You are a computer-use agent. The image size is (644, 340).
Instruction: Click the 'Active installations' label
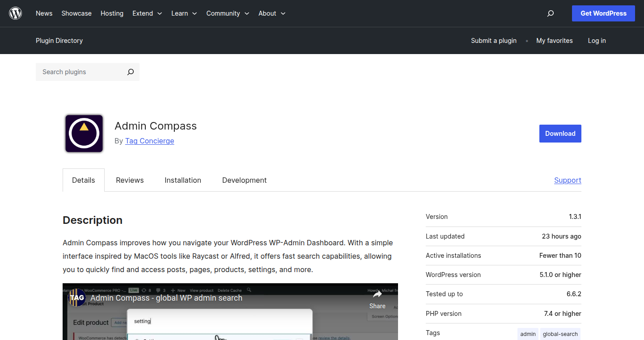pyautogui.click(x=453, y=256)
